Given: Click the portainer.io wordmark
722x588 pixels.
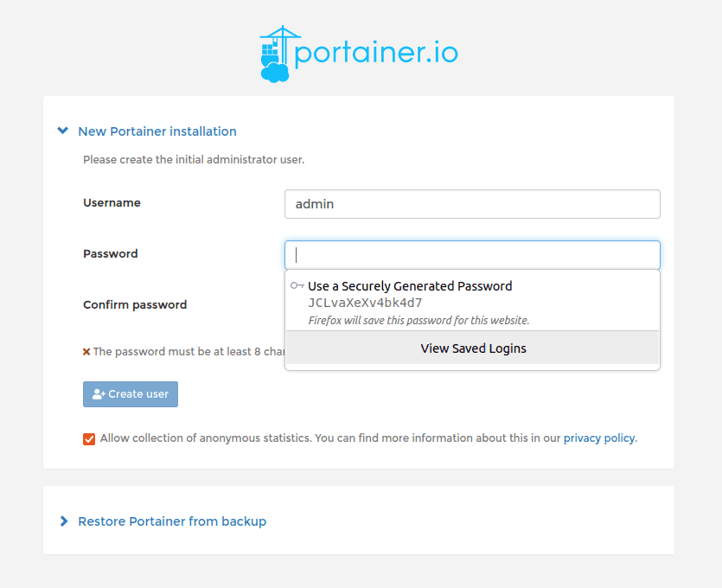Looking at the screenshot, I should (378, 52).
